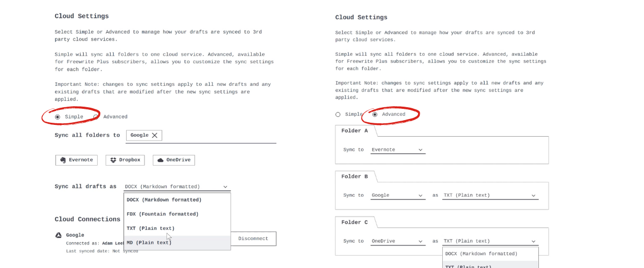The height and width of the screenshot is (268, 644).
Task: Click the Cloud Connections heading
Action: pyautogui.click(x=87, y=219)
